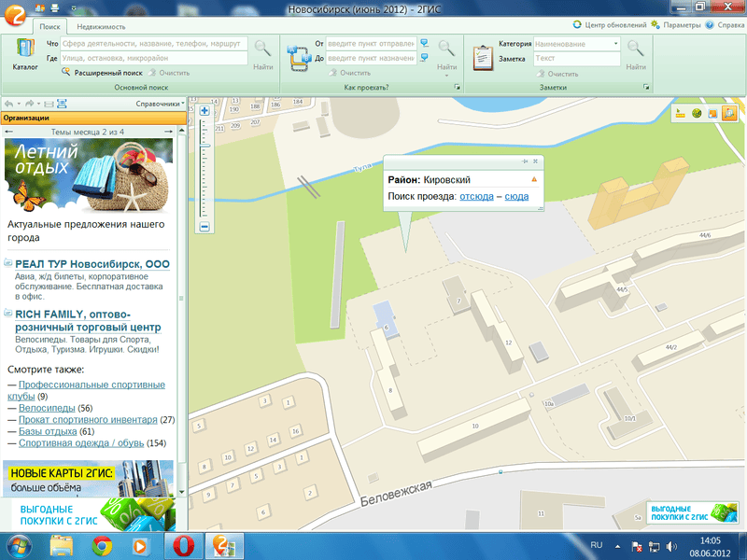Viewport: 747px width, 560px height.
Task: Click the Заметки clipboard icon
Action: pos(483,58)
